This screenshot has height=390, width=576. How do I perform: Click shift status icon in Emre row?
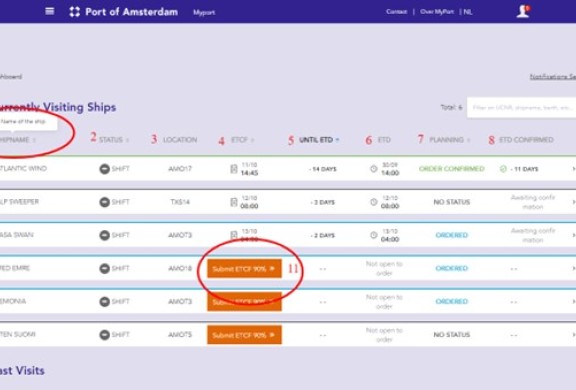point(104,268)
